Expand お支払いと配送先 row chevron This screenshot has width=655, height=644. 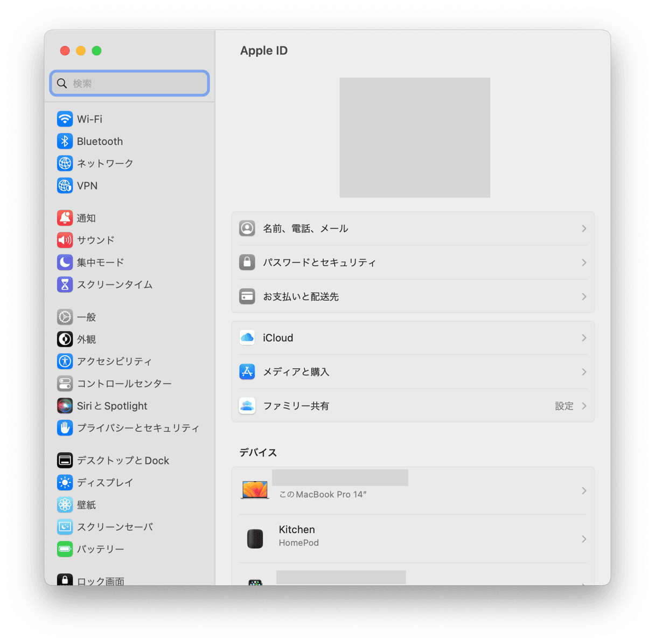584,296
